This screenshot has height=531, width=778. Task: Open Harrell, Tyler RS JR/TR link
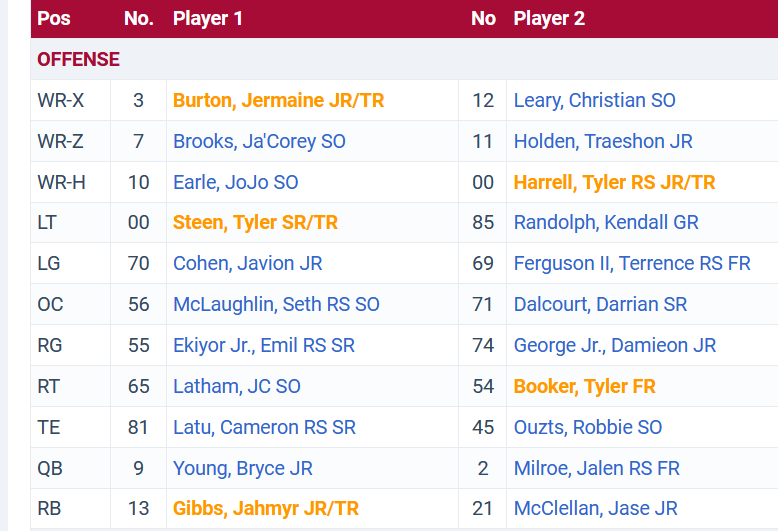pos(614,182)
